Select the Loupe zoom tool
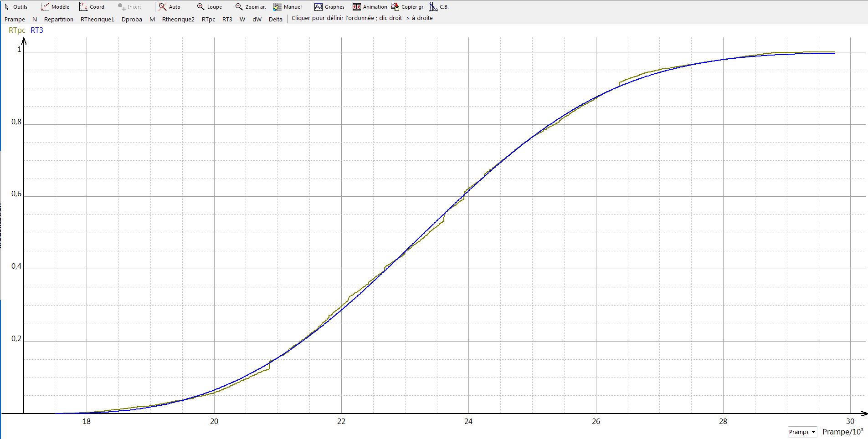 210,7
